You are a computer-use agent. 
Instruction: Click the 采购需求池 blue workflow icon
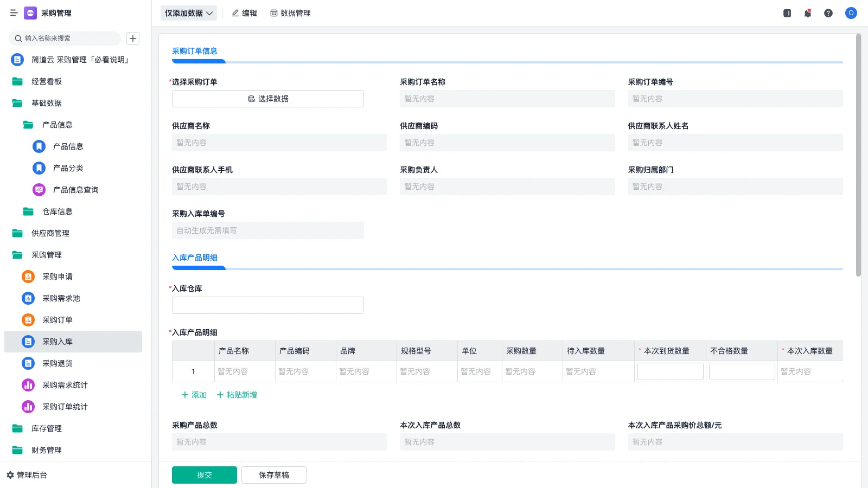(28, 298)
